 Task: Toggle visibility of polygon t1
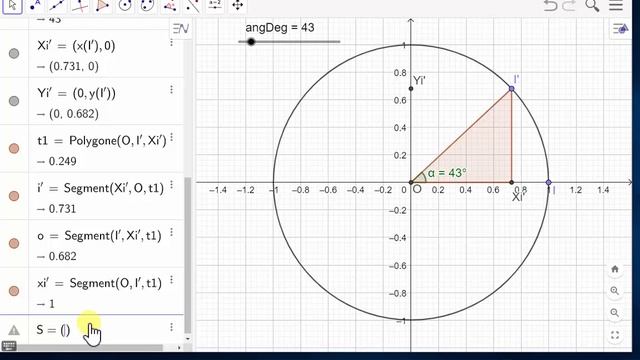pyautogui.click(x=14, y=148)
